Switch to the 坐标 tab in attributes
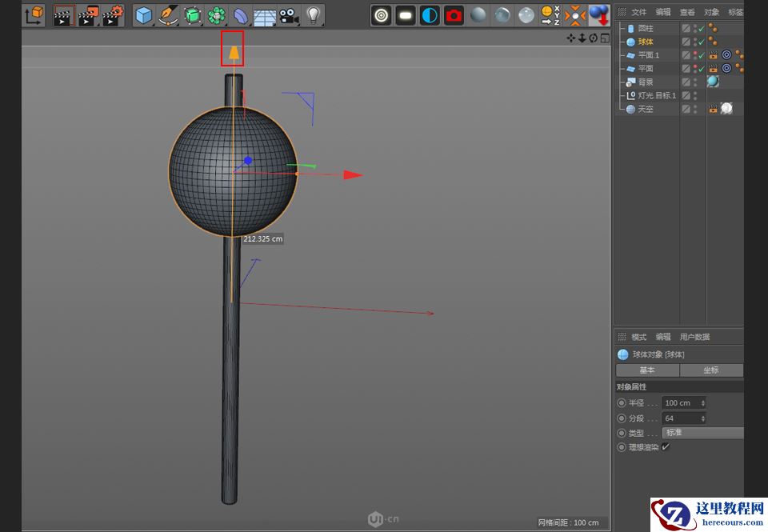 pos(712,370)
